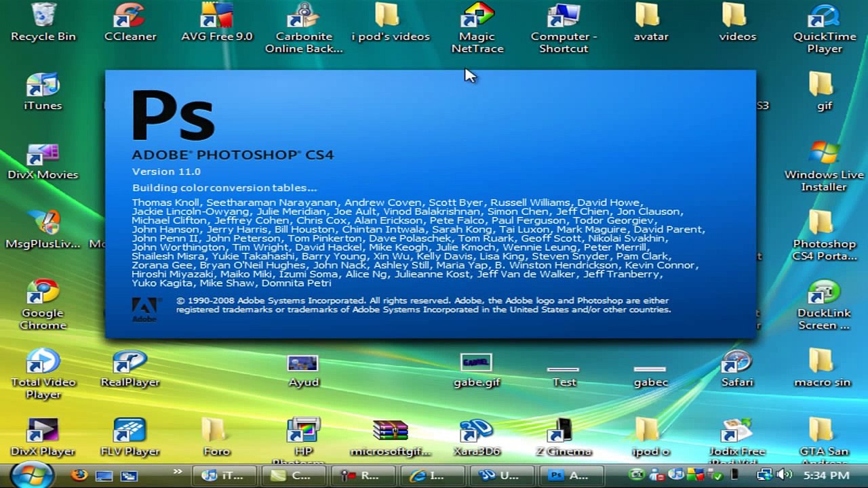Select the Google Chrome desktop shortcut

click(43, 304)
